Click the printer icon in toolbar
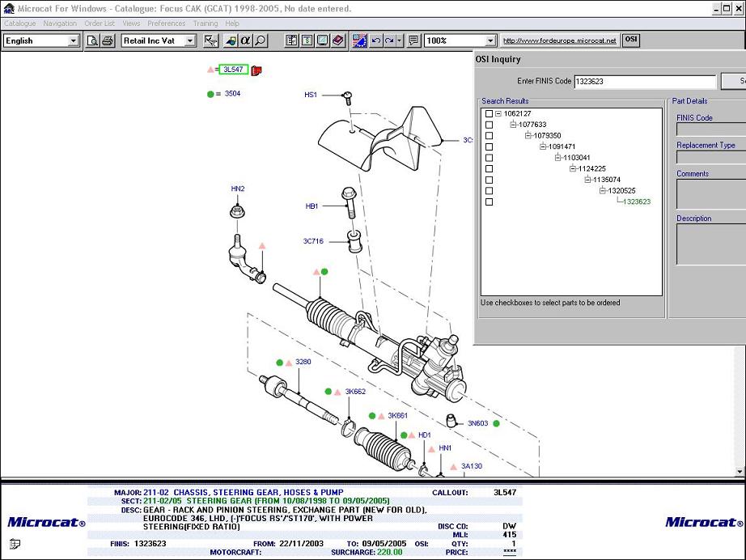 107,40
